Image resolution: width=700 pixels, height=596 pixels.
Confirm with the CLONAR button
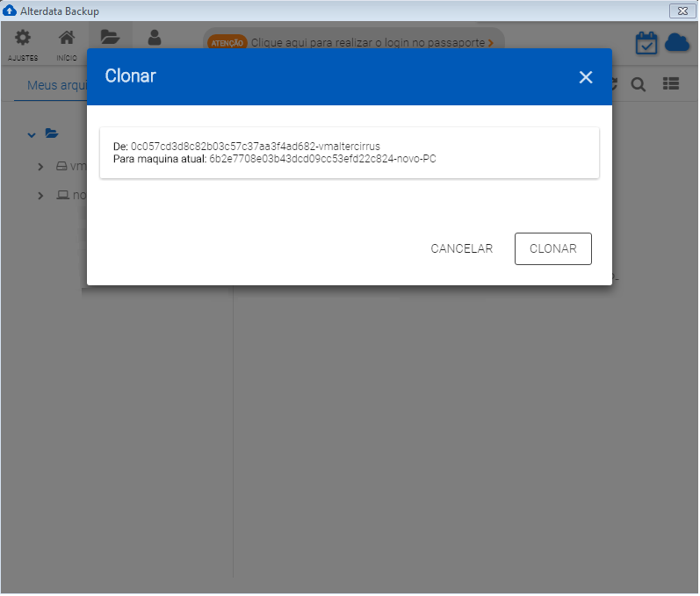pos(553,248)
